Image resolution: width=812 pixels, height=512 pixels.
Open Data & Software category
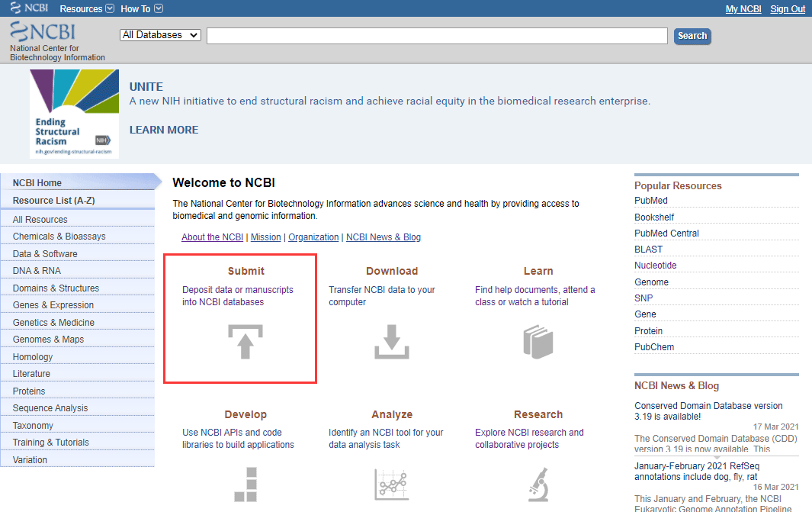point(78,253)
